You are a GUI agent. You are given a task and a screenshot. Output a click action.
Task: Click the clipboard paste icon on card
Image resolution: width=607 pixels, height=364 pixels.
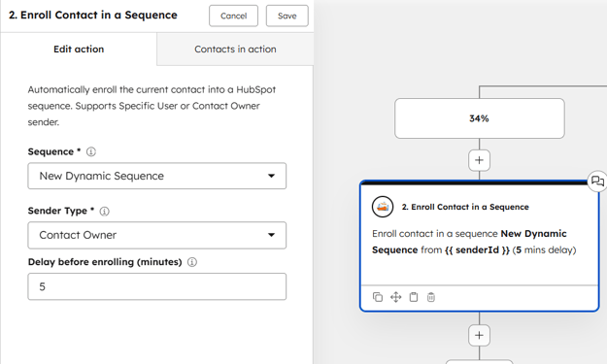click(x=414, y=297)
